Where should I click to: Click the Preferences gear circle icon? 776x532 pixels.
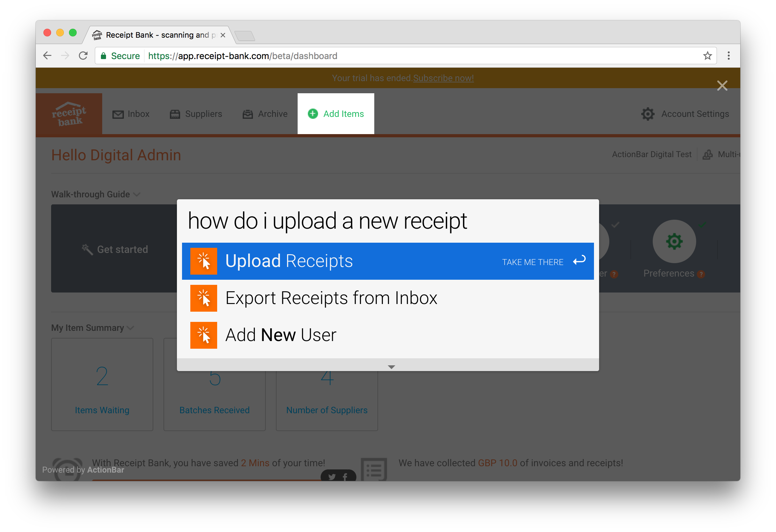(x=674, y=241)
